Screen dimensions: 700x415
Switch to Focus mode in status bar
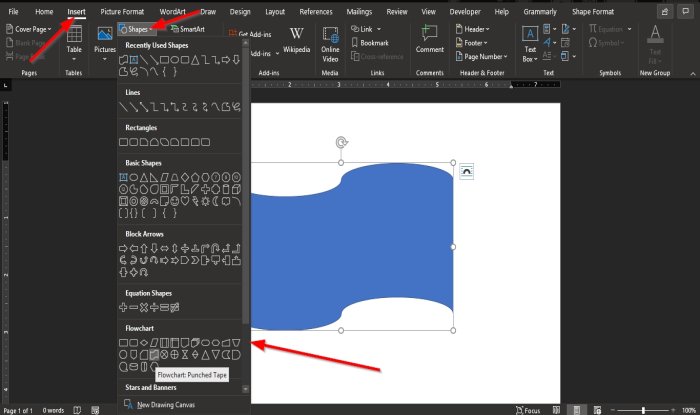(528, 410)
